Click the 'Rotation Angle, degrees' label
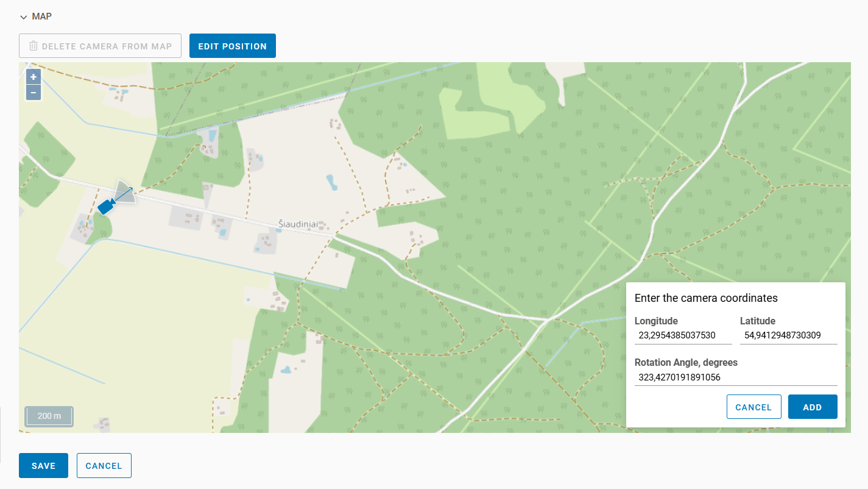 tap(686, 362)
